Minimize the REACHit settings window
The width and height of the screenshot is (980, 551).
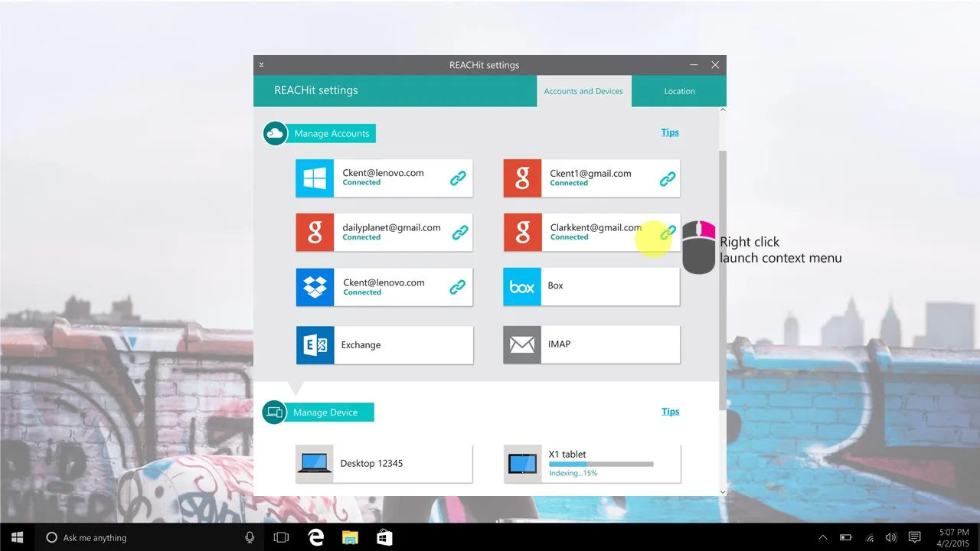point(694,65)
